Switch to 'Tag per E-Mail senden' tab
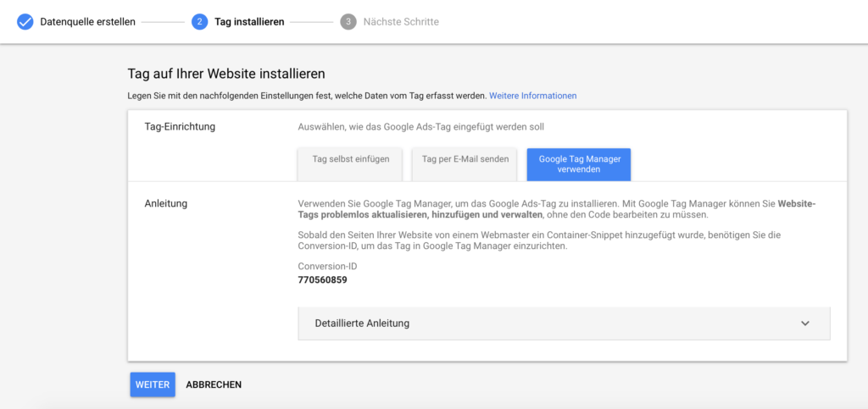868x409 pixels. pyautogui.click(x=465, y=164)
